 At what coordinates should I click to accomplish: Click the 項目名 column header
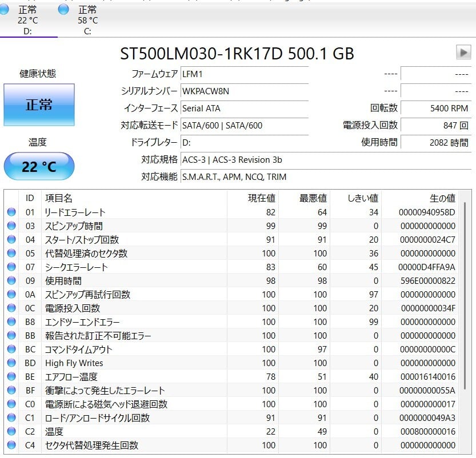tap(59, 198)
